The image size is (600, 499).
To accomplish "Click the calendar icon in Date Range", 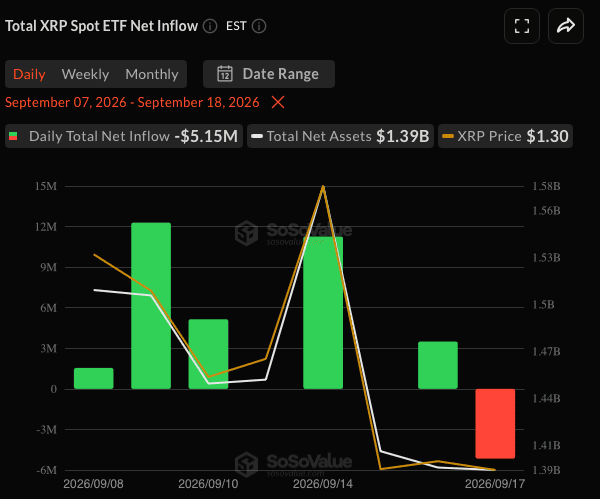I will pos(225,74).
